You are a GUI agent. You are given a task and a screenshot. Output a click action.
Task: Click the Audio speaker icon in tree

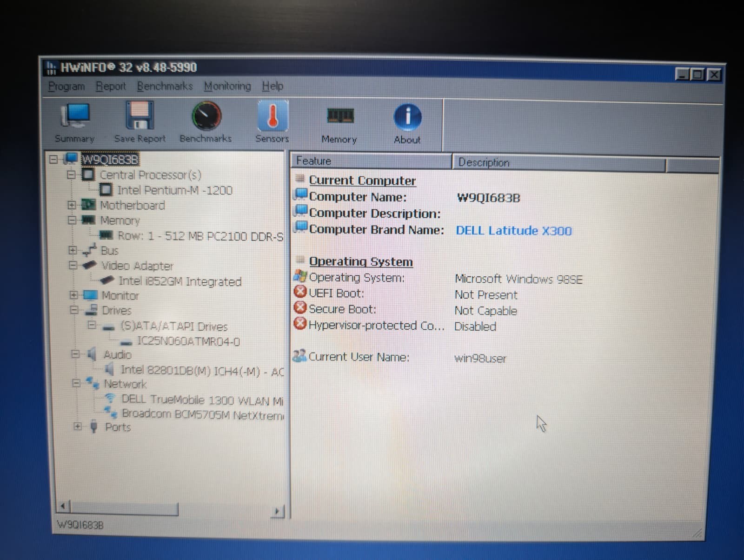click(92, 354)
